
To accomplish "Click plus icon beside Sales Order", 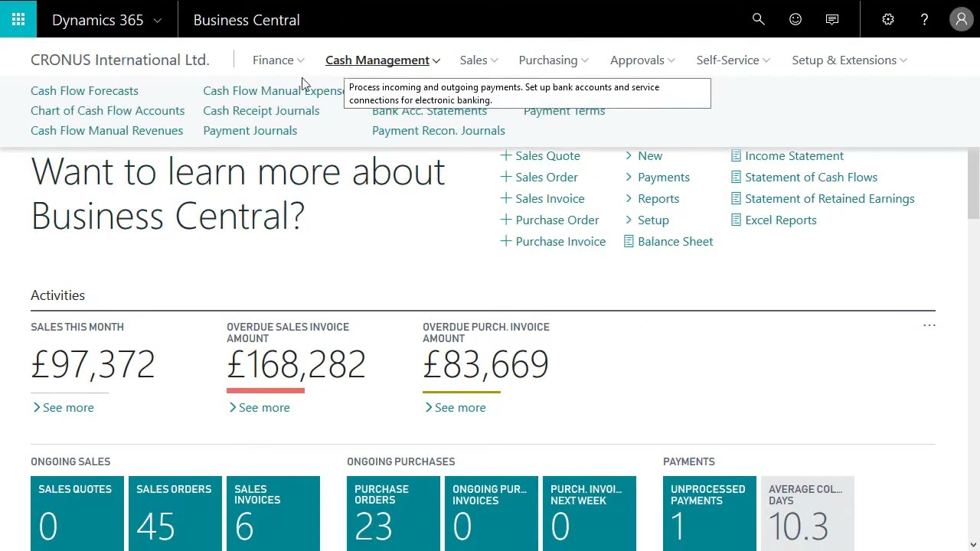I will (x=506, y=177).
